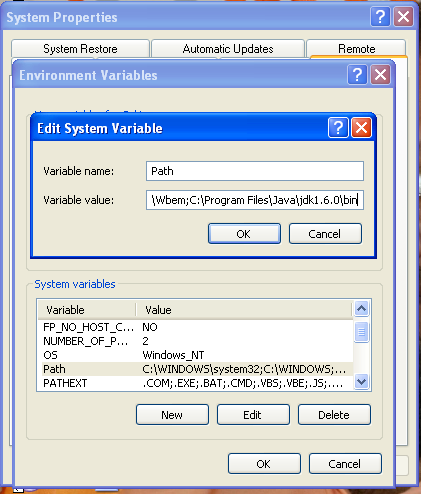Click Delete under System variables

(x=334, y=415)
